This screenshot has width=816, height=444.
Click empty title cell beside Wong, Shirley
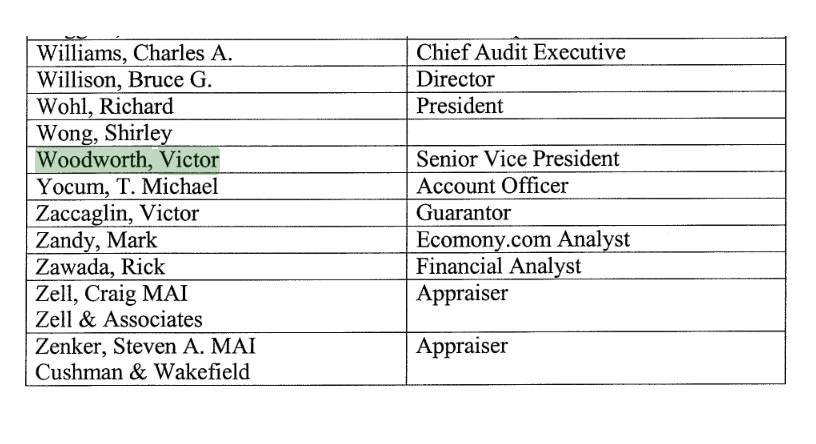(x=596, y=132)
